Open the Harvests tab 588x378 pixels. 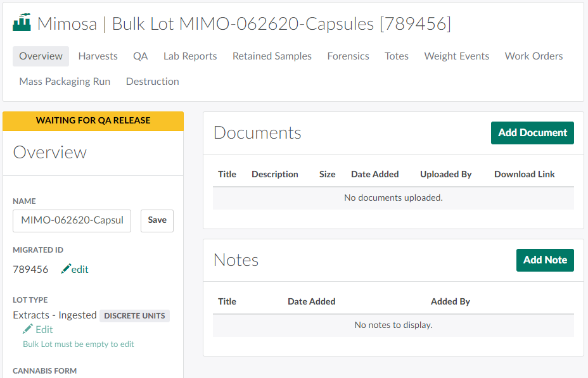(98, 56)
